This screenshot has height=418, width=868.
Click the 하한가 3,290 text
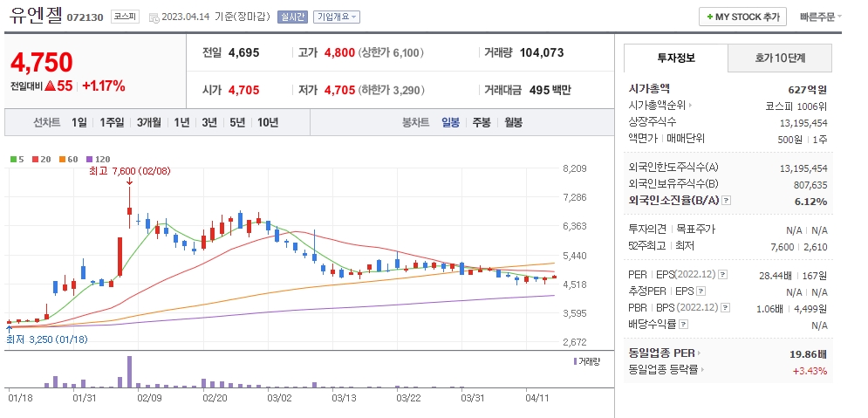pos(391,90)
